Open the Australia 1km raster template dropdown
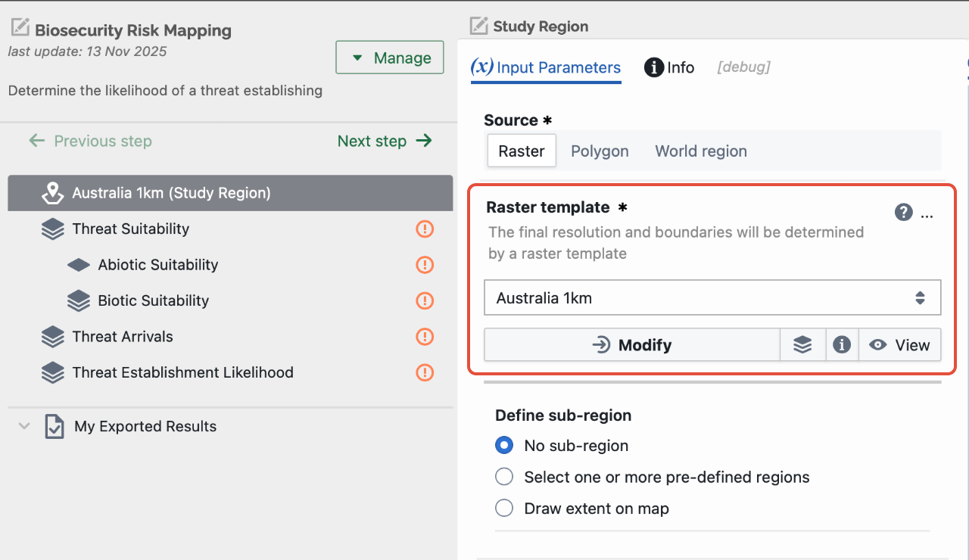Screen dimensions: 969x560 click(x=712, y=298)
